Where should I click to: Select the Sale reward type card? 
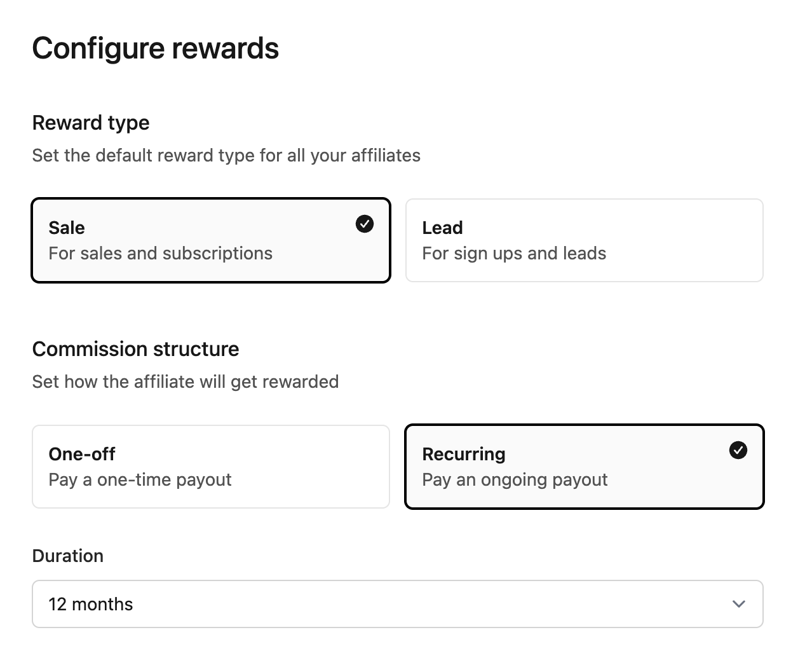pos(211,240)
